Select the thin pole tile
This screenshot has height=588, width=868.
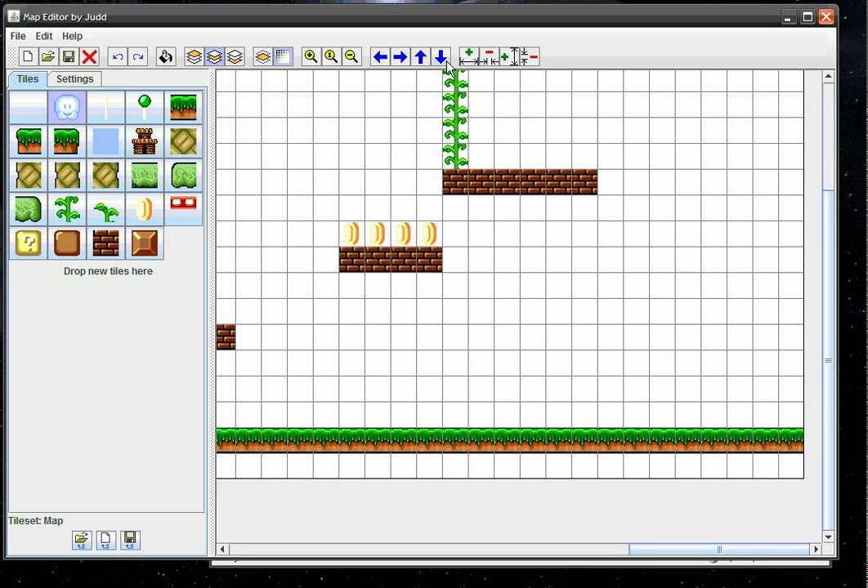(105, 107)
